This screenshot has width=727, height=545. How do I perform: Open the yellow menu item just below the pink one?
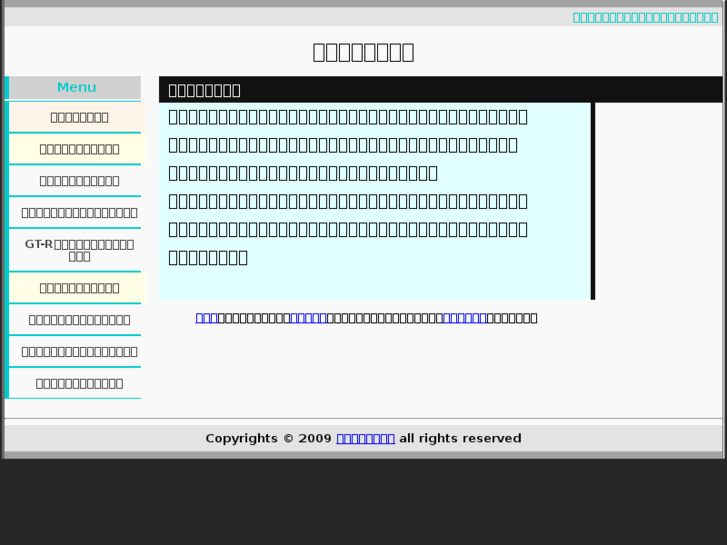[x=79, y=149]
